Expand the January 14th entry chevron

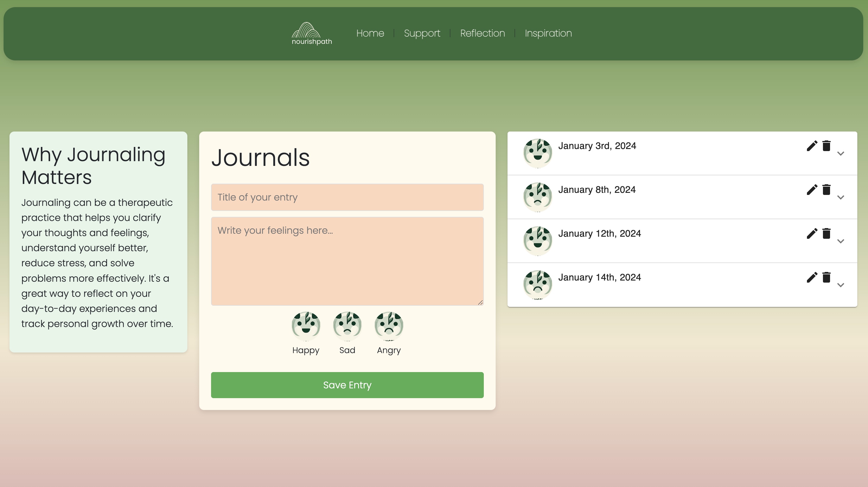(x=840, y=285)
